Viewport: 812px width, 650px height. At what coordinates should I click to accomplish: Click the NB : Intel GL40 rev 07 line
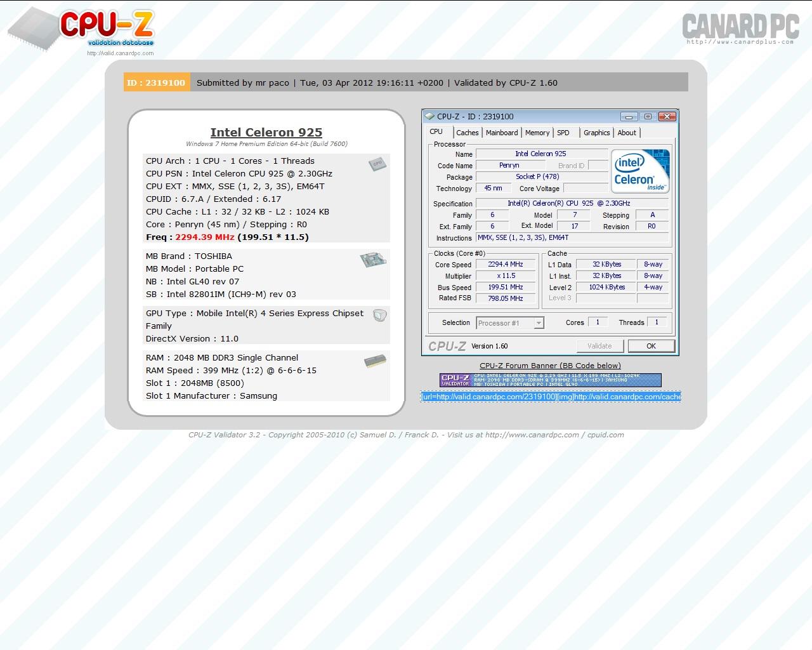click(193, 281)
